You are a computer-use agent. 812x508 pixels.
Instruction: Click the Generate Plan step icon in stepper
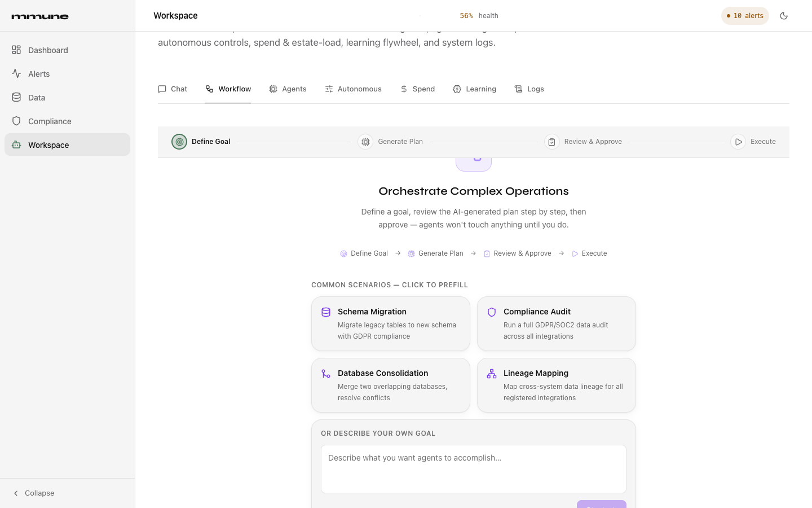pos(365,142)
